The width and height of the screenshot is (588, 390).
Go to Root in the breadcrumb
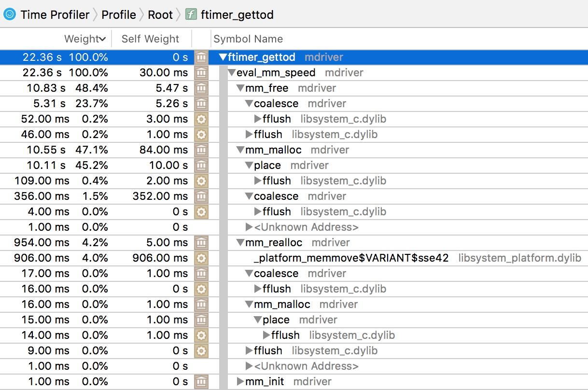click(160, 14)
